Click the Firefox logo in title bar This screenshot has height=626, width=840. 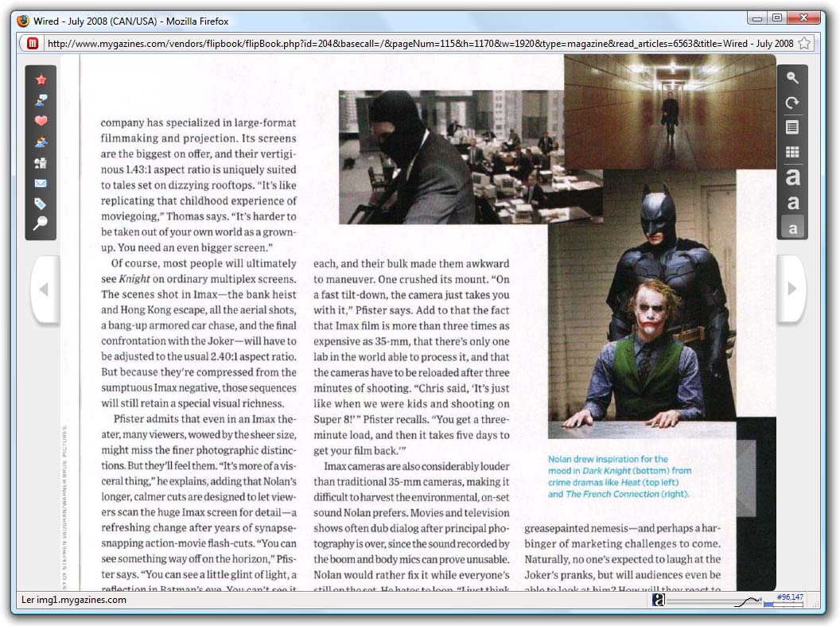(23, 21)
